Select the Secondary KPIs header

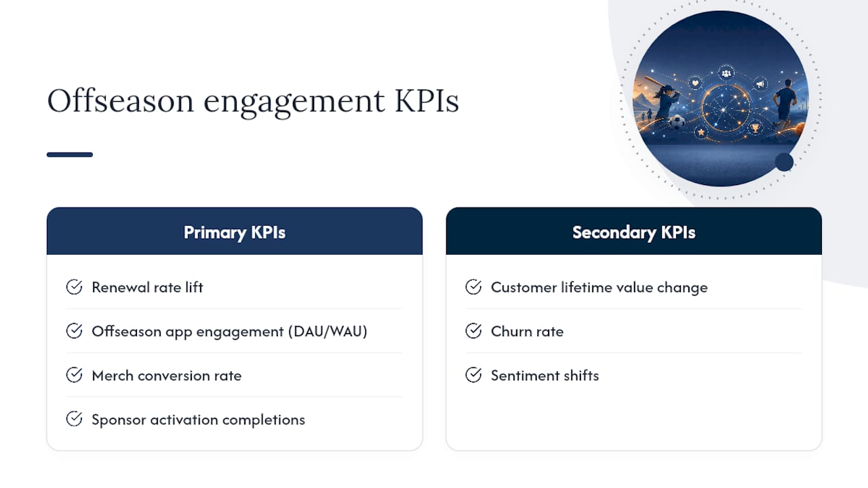tap(634, 231)
